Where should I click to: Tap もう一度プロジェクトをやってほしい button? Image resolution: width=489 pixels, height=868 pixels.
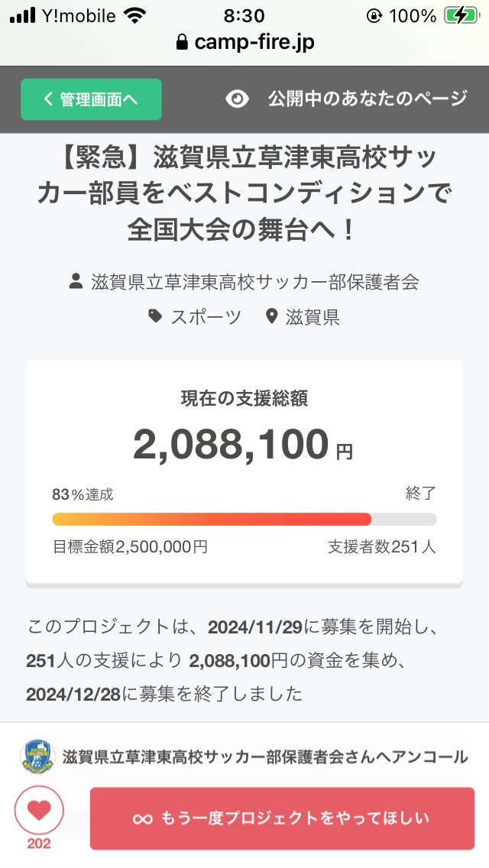(x=283, y=819)
